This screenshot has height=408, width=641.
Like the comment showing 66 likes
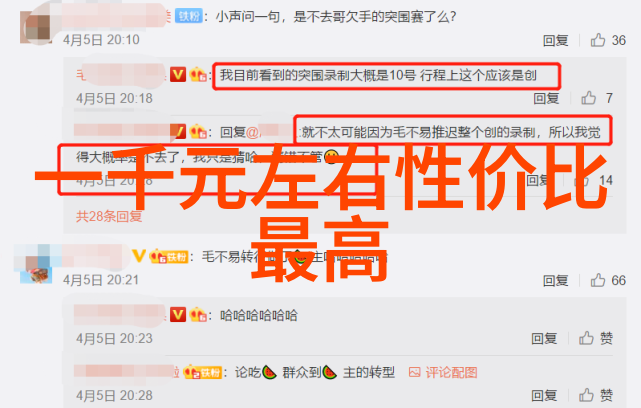pos(598,280)
